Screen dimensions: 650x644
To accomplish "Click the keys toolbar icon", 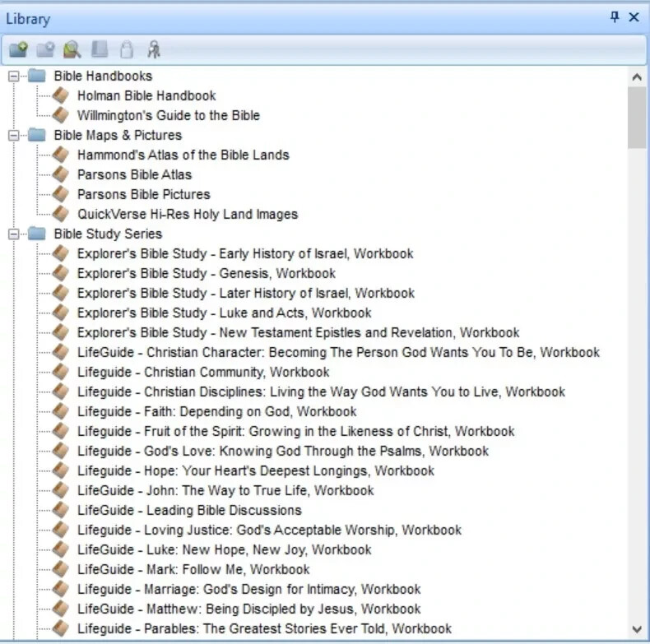I will pos(154,49).
